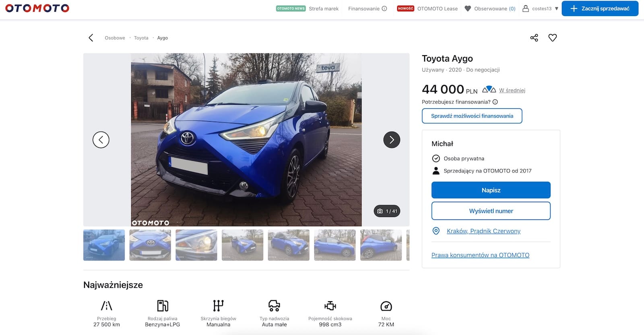The height and width of the screenshot is (335, 644).
Task: Add listing to favorites with heart icon
Action: (x=553, y=38)
